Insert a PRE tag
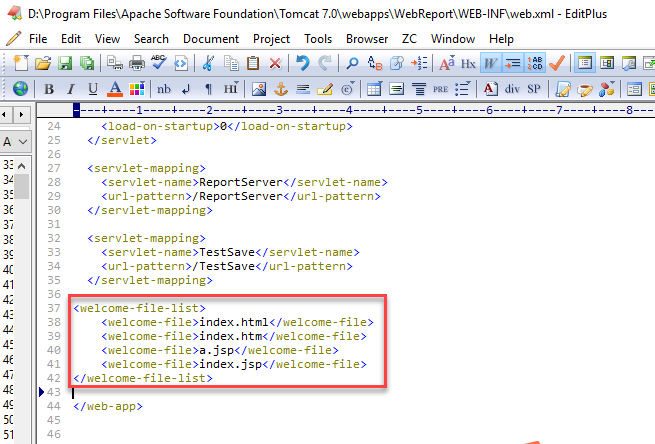655x444 pixels. (440, 89)
